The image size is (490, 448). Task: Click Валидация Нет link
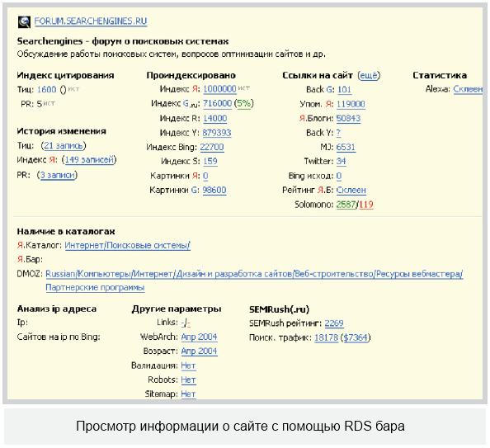188,365
